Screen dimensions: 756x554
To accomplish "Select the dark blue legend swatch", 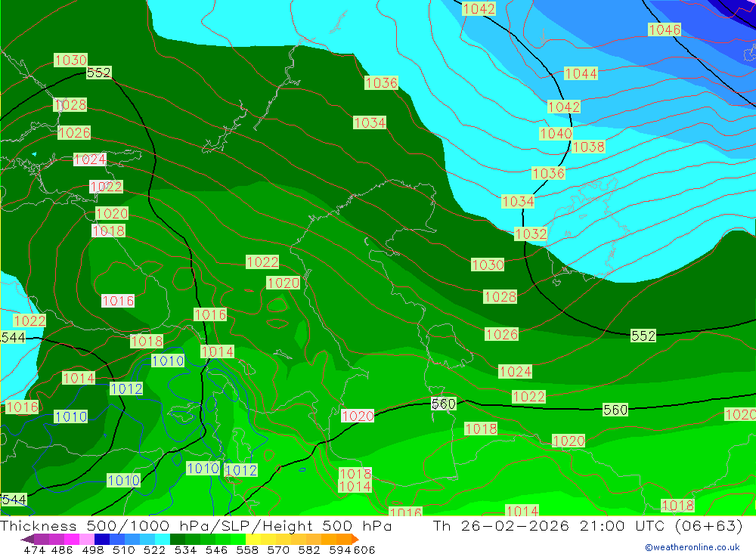I will (102, 540).
